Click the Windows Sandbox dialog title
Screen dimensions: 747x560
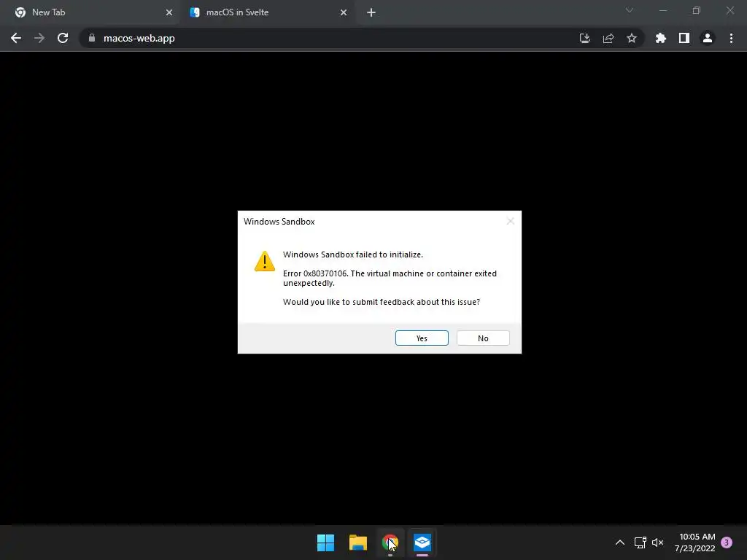pyautogui.click(x=279, y=222)
